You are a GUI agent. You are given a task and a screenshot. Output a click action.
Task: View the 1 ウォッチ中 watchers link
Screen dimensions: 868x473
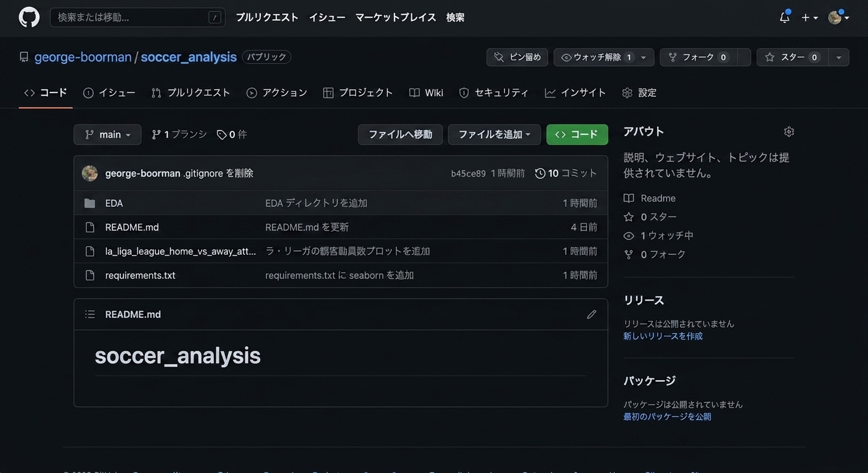click(658, 235)
